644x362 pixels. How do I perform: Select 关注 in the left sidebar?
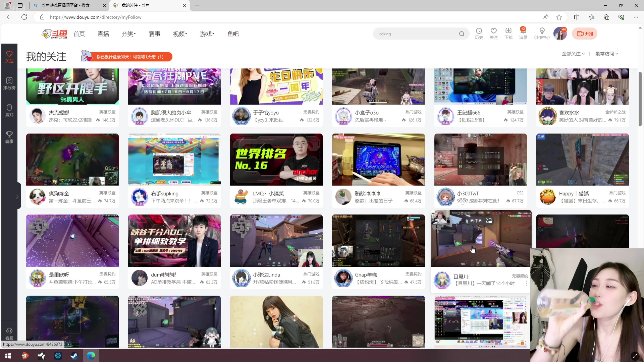(9, 57)
